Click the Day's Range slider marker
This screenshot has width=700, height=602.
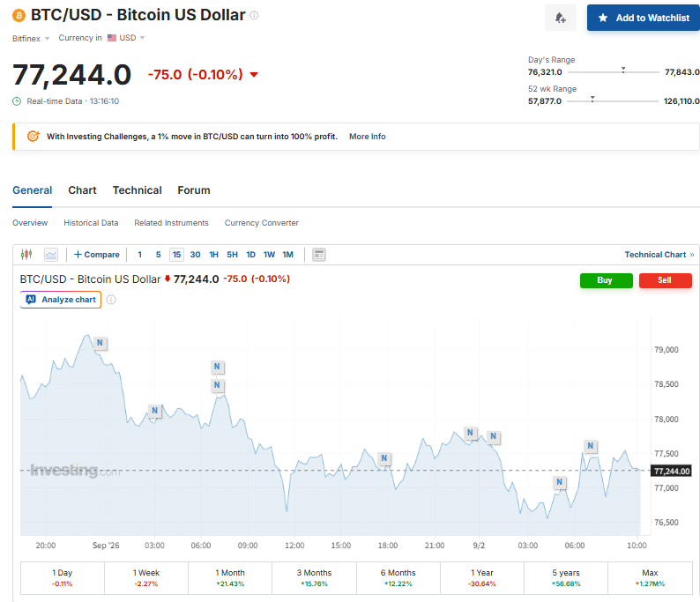coord(623,70)
